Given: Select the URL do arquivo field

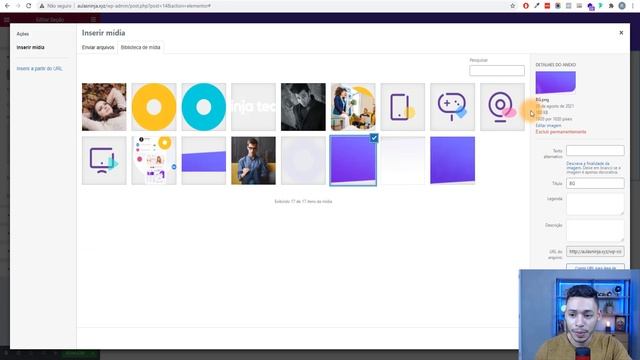Looking at the screenshot, I should click(x=595, y=251).
